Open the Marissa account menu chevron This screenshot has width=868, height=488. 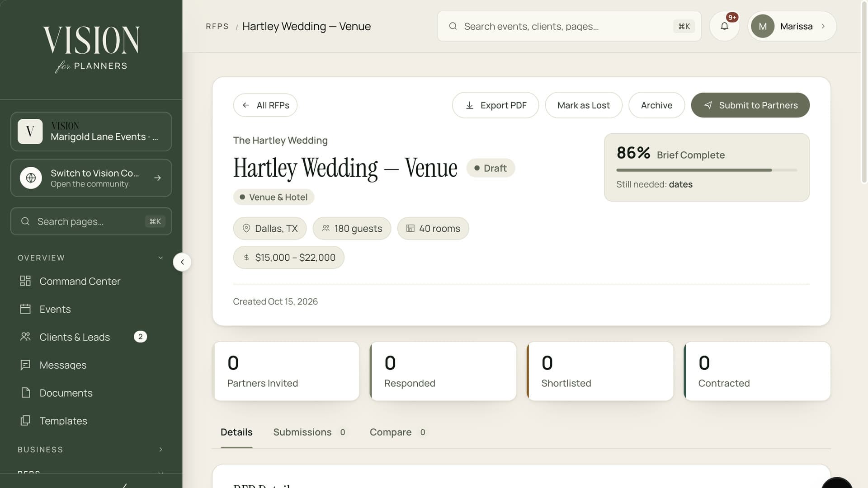(x=823, y=26)
